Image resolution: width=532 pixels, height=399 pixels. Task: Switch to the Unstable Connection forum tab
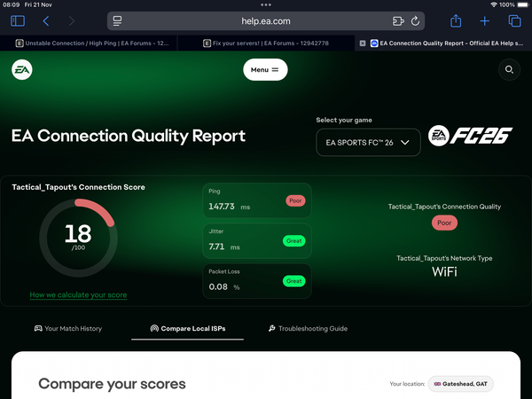click(89, 43)
